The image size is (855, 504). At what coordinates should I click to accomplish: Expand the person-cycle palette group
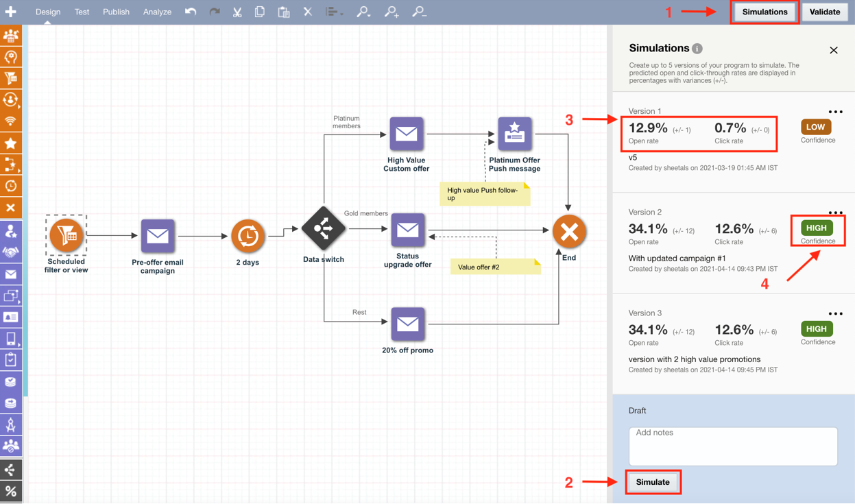[11, 100]
